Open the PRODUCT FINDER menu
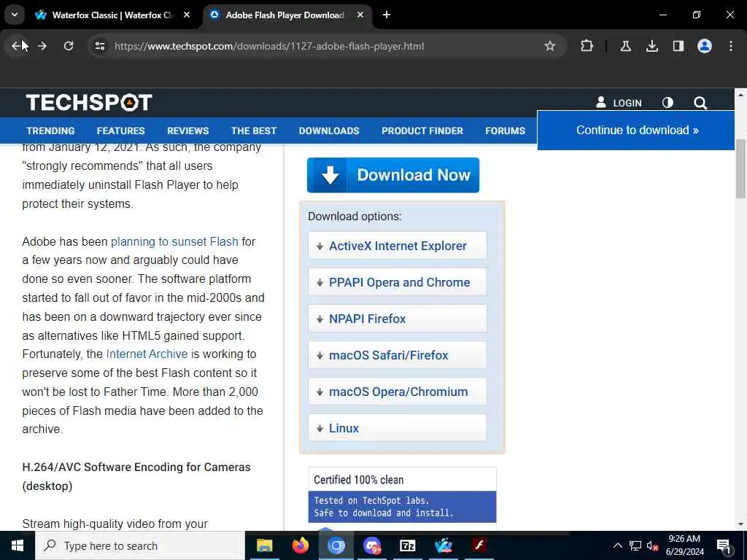Screen dimensions: 747x560 (422, 131)
